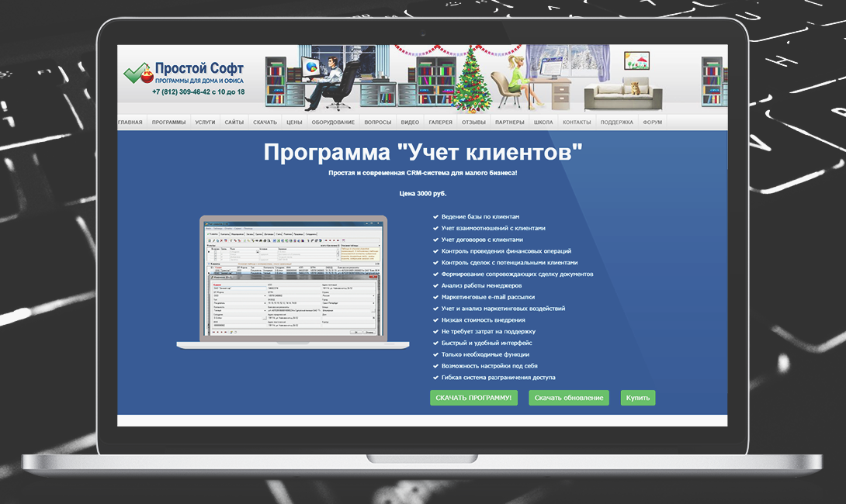846x504 pixels.
Task: Open the ПРОГРАММЫ menu item
Action: [x=169, y=123]
